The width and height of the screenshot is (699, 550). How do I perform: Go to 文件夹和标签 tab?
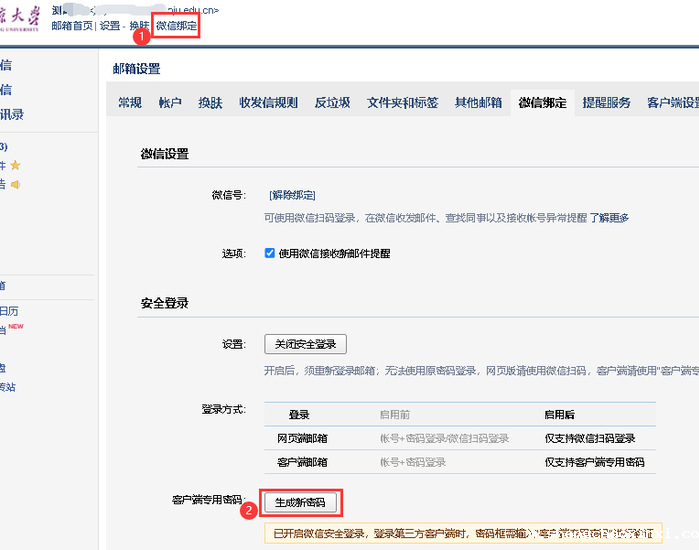[x=402, y=103]
